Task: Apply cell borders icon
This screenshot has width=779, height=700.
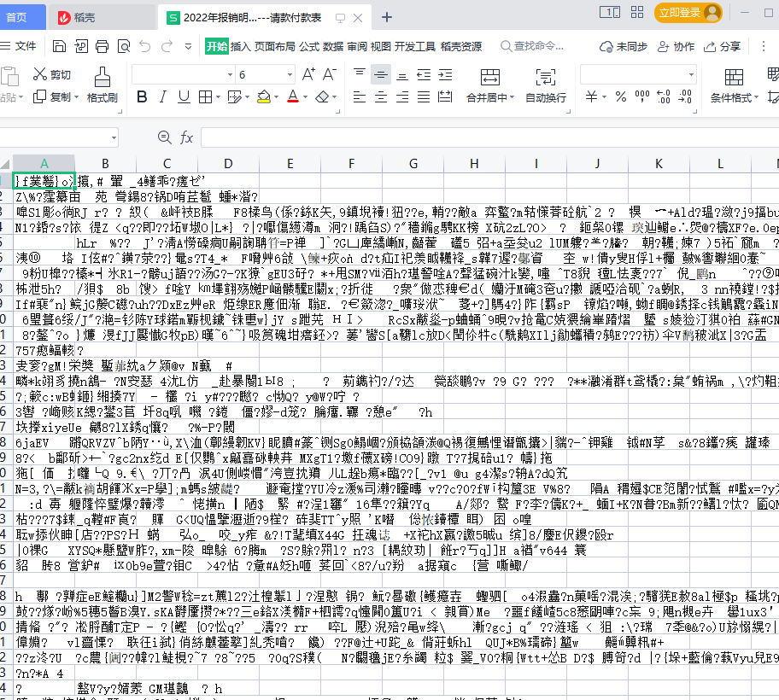Action: 205,96
